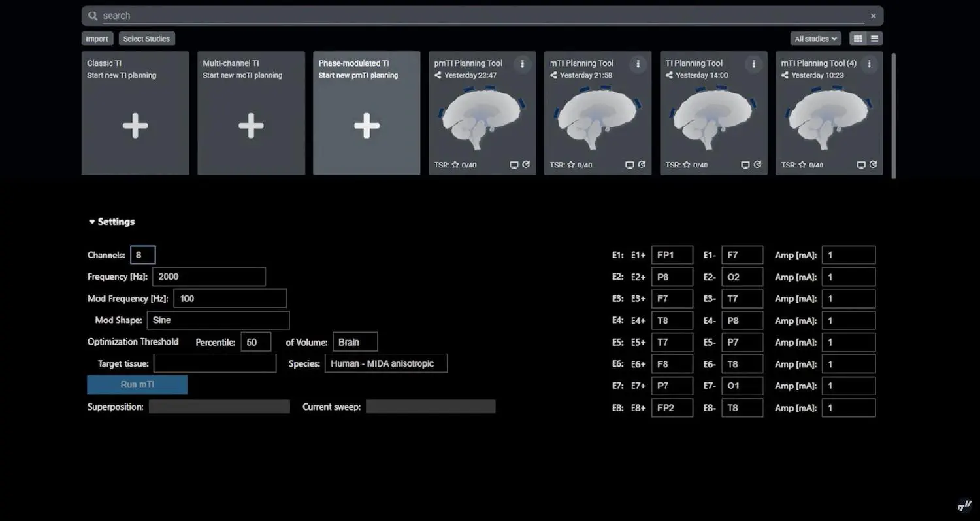This screenshot has height=521, width=980.
Task: Click the Import button
Action: pyautogui.click(x=97, y=39)
